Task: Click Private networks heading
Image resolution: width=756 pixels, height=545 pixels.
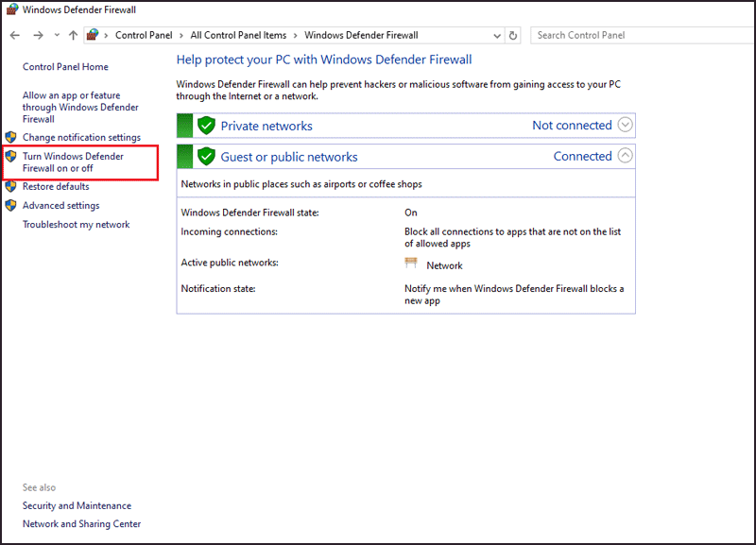Action: 266,127
